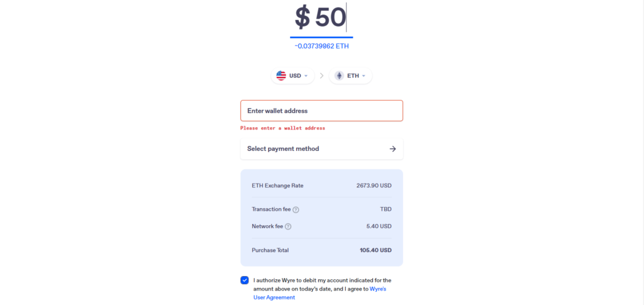Image resolution: width=644 pixels, height=305 pixels.
Task: Click the Network fee help icon
Action: tap(288, 226)
